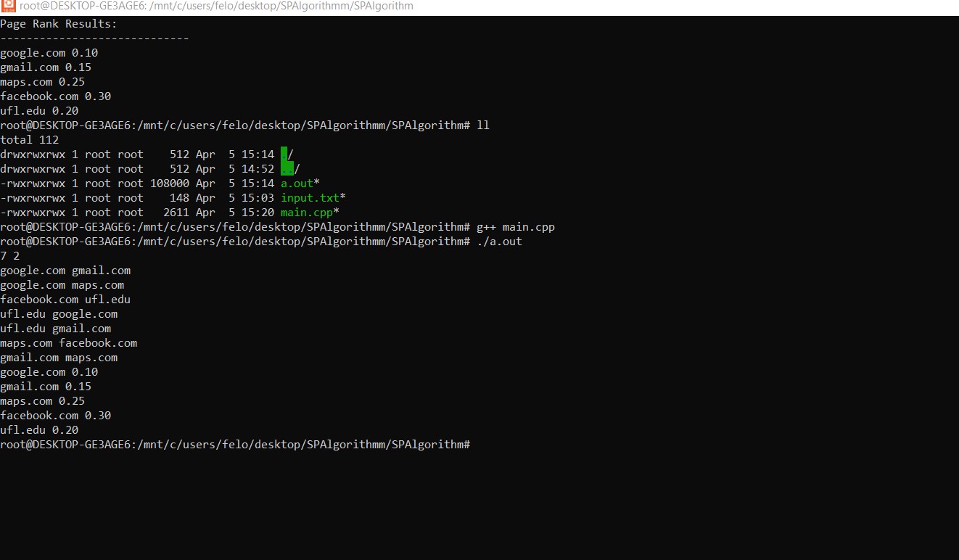Click the '7 2' input line

pyautogui.click(x=10, y=256)
